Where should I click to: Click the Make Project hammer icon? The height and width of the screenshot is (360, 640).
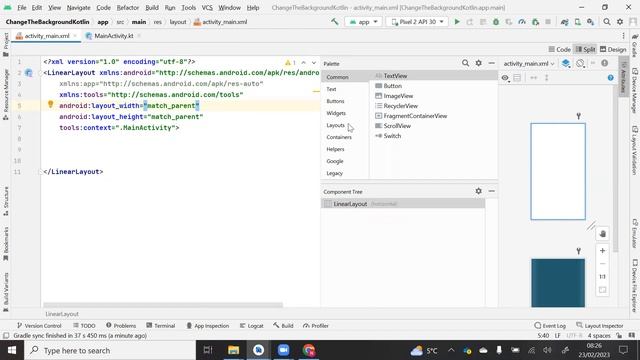(x=335, y=22)
